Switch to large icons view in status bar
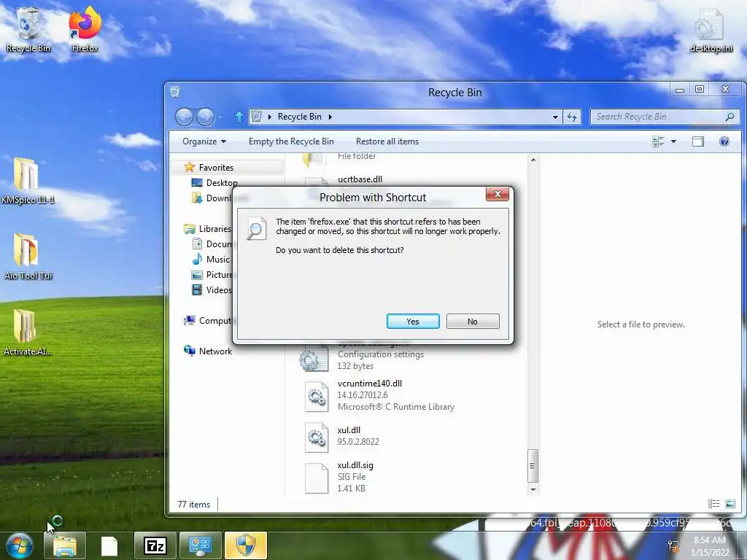 click(729, 504)
